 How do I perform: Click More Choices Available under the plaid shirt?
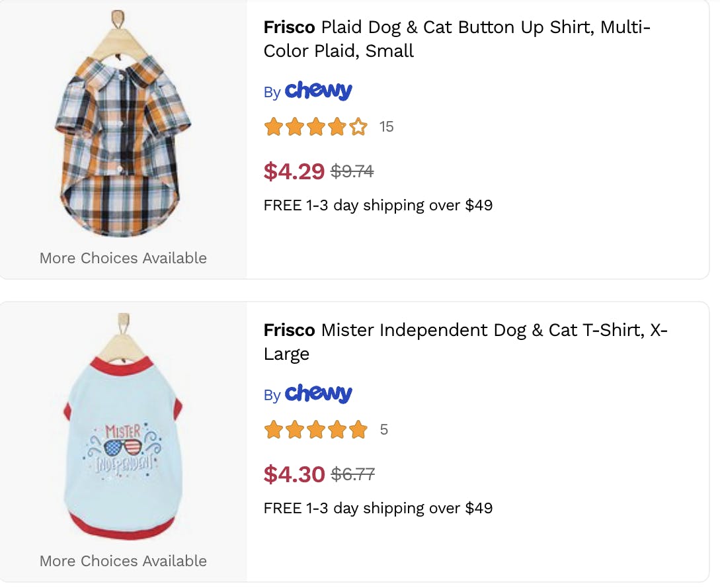coord(122,258)
